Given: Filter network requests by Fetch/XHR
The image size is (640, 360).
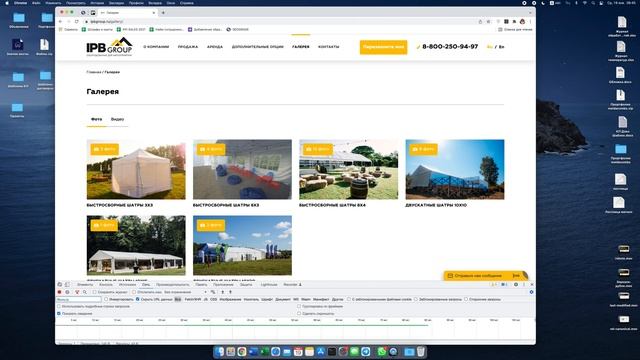Looking at the screenshot, I should [193, 299].
